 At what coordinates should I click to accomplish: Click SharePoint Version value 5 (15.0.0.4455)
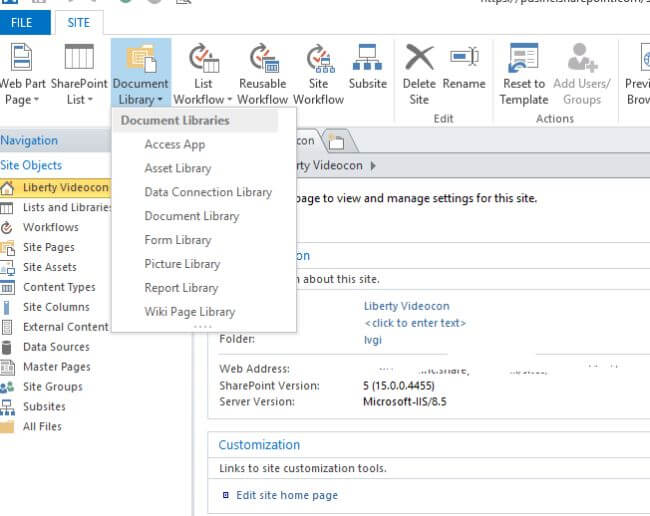click(x=399, y=386)
